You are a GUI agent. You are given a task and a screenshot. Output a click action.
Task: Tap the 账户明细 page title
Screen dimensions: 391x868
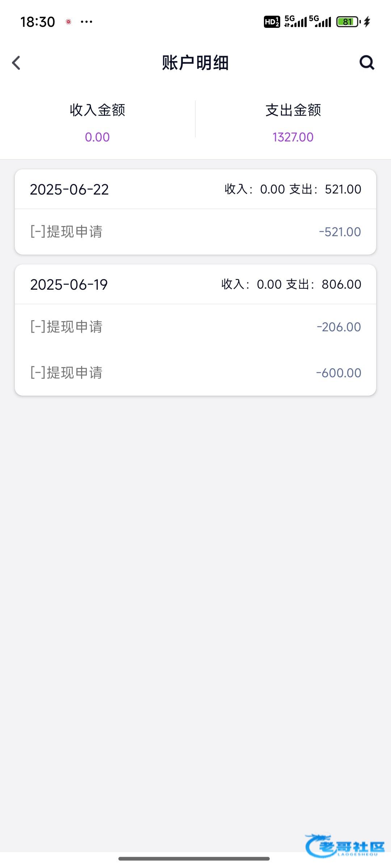pyautogui.click(x=195, y=63)
